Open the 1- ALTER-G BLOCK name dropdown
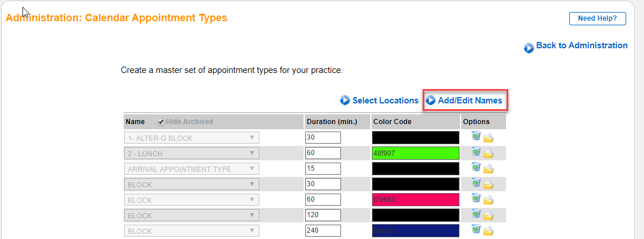The image size is (644, 239). click(x=191, y=138)
